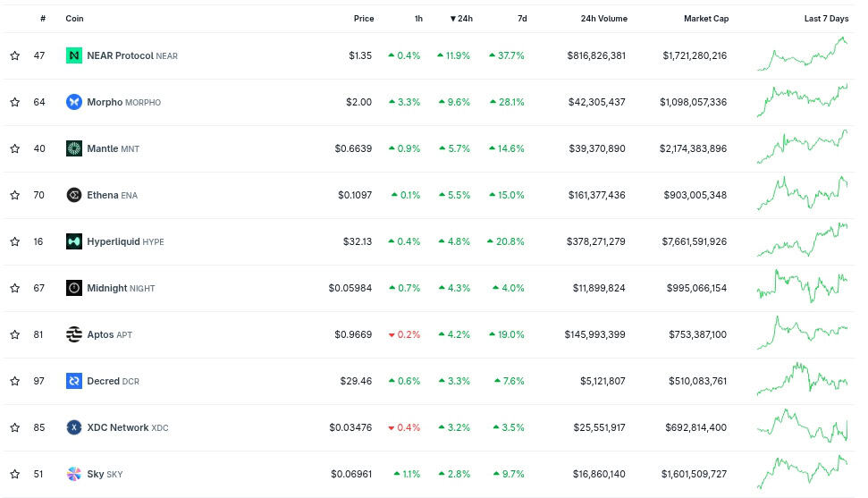Click the Ethena coin logo
The width and height of the screenshot is (868, 498).
pyautogui.click(x=74, y=195)
